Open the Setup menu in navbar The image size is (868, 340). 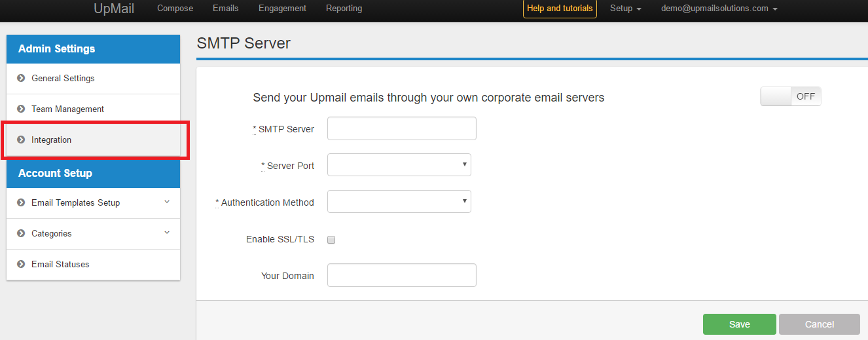point(625,9)
